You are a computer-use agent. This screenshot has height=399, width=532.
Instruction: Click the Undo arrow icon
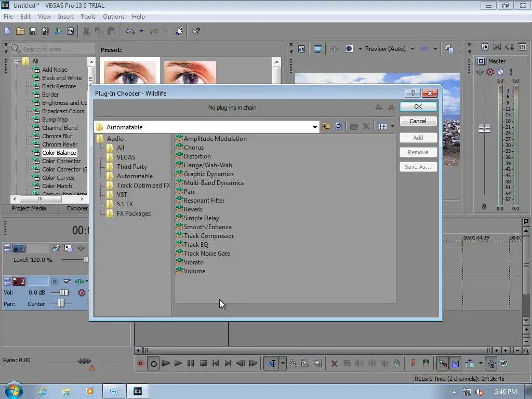tap(130, 31)
